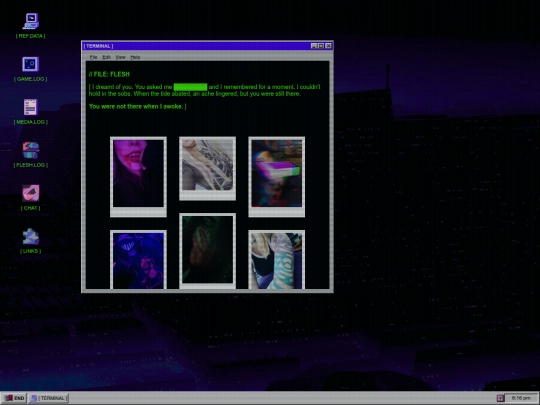The height and width of the screenshot is (405, 540).
Task: Click the '// FILE: FLESH' heading
Action: click(109, 74)
